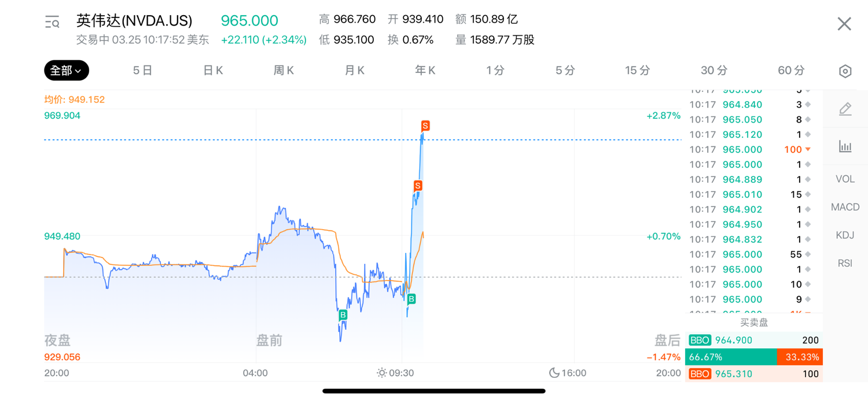Viewport: 868px width, 401px height.
Task: Click the green-orange bid/ask ratio bar
Action: click(753, 357)
